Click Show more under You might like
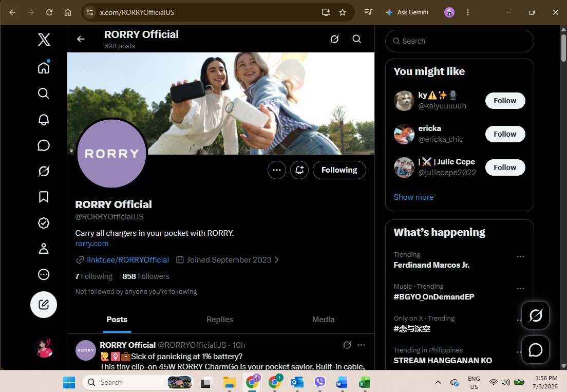Viewport: 567px width, 392px height. 413,197
